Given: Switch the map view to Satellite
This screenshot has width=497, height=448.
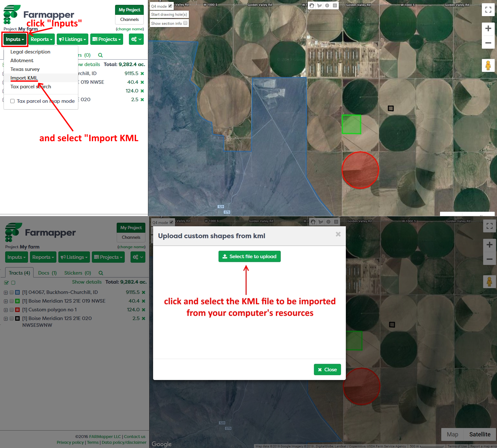Looking at the screenshot, I should (480, 434).
